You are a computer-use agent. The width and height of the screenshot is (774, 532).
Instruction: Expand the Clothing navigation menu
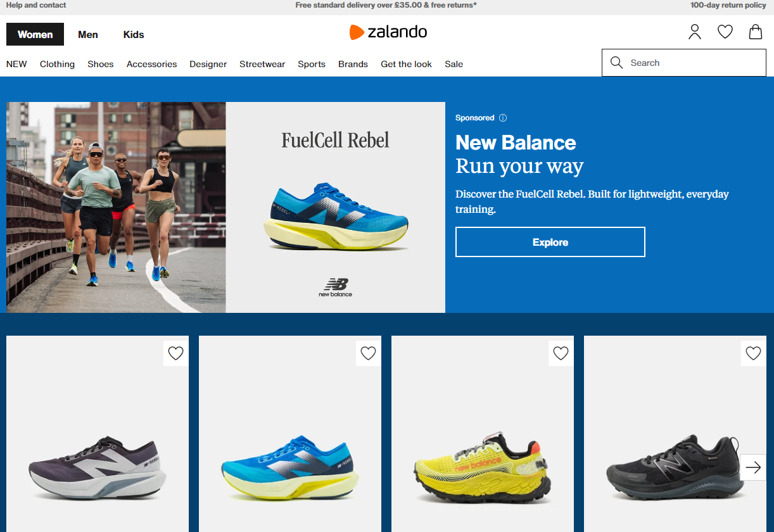pyautogui.click(x=57, y=64)
